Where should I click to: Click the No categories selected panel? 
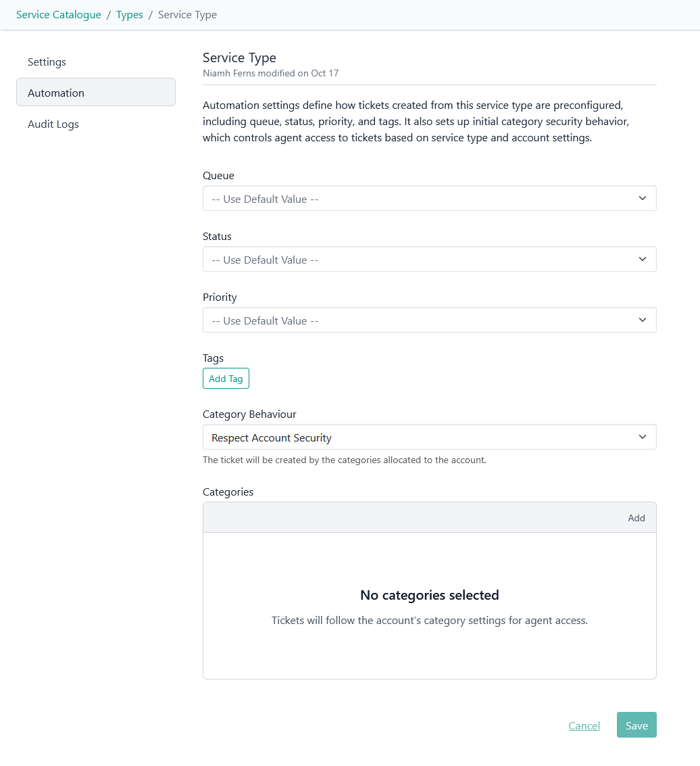430,606
